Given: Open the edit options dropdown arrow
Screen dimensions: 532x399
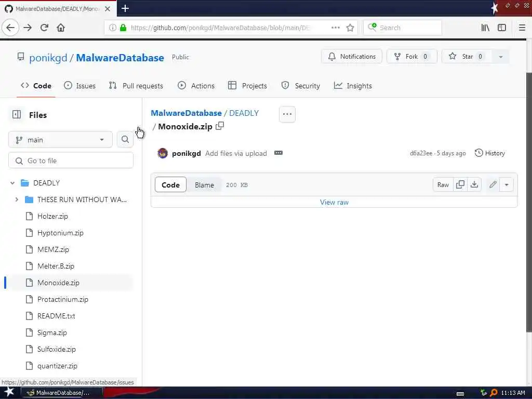Looking at the screenshot, I should [507, 184].
